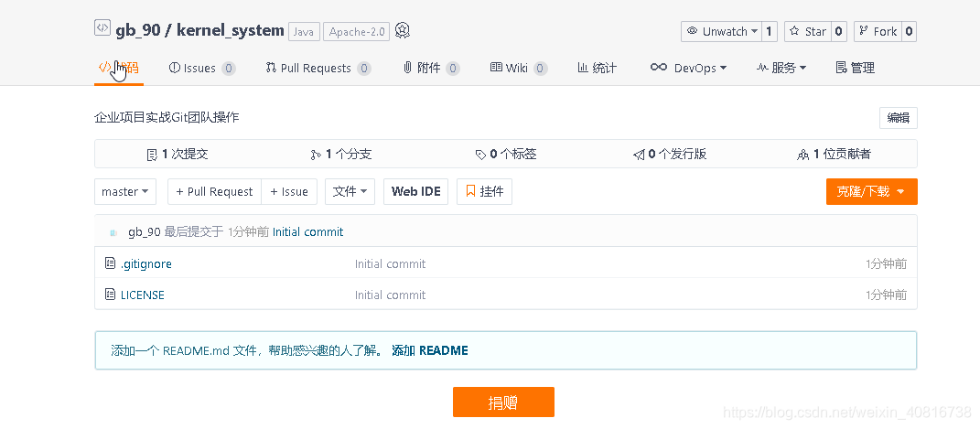Open the Issues tab

[202, 68]
